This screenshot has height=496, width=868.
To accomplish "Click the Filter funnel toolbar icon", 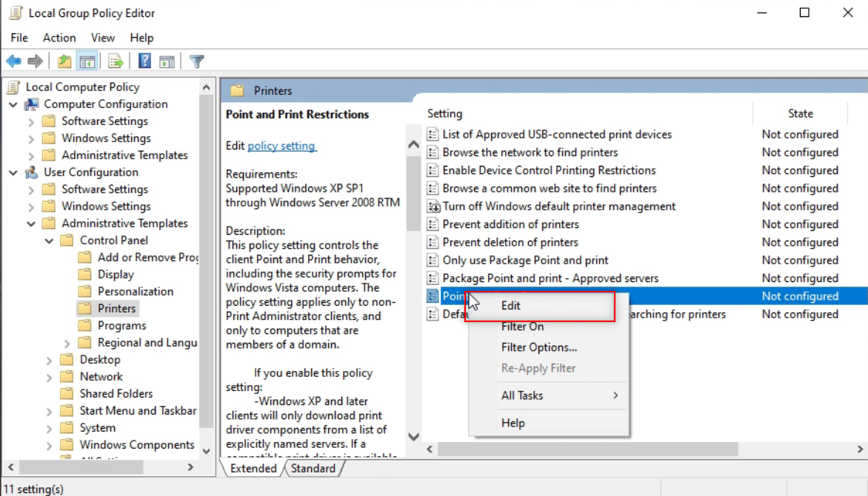I will (x=196, y=61).
